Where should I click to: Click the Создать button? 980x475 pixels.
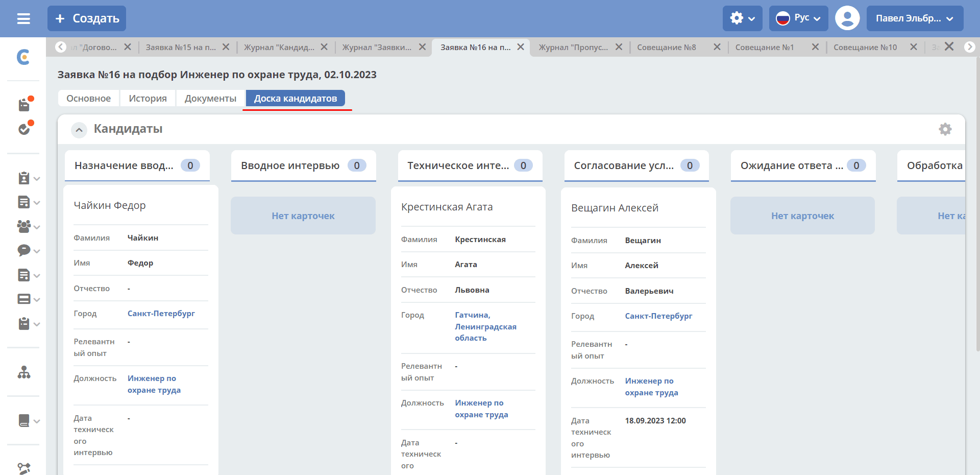(87, 18)
